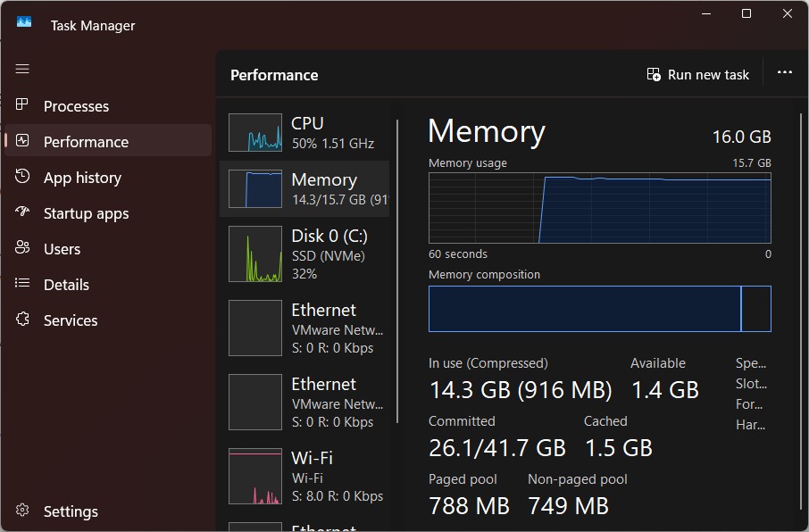Switch to the Performance tab
This screenshot has width=809, height=532.
click(87, 141)
